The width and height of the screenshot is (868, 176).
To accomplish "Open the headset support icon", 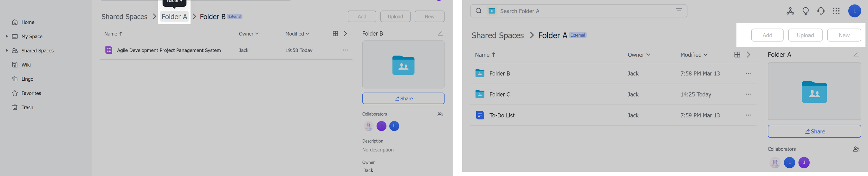I will point(821,11).
